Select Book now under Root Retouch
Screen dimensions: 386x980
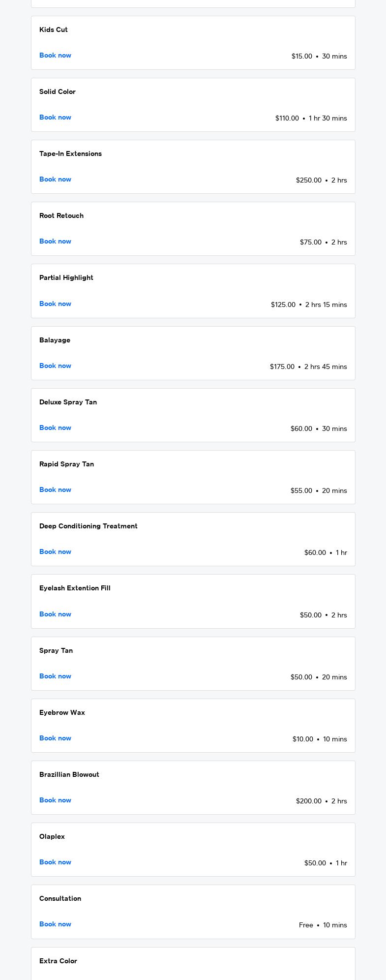pos(55,242)
